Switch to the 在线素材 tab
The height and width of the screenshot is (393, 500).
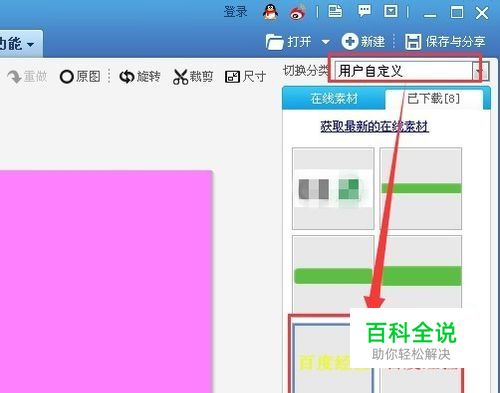(334, 99)
